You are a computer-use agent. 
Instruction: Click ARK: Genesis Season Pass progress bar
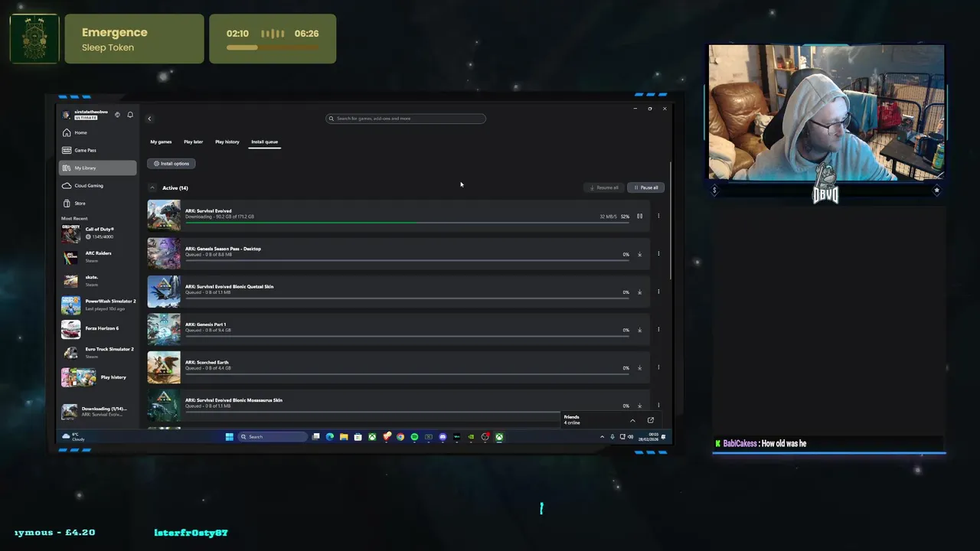tap(407, 260)
